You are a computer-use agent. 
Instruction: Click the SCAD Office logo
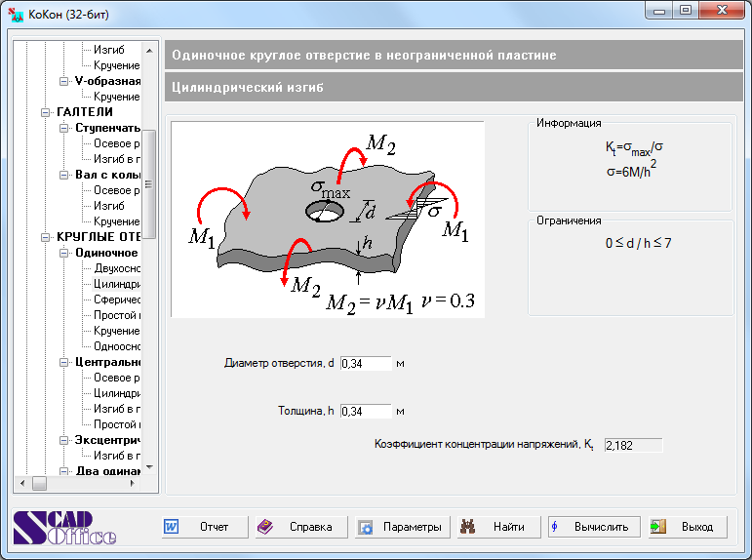coord(64,528)
